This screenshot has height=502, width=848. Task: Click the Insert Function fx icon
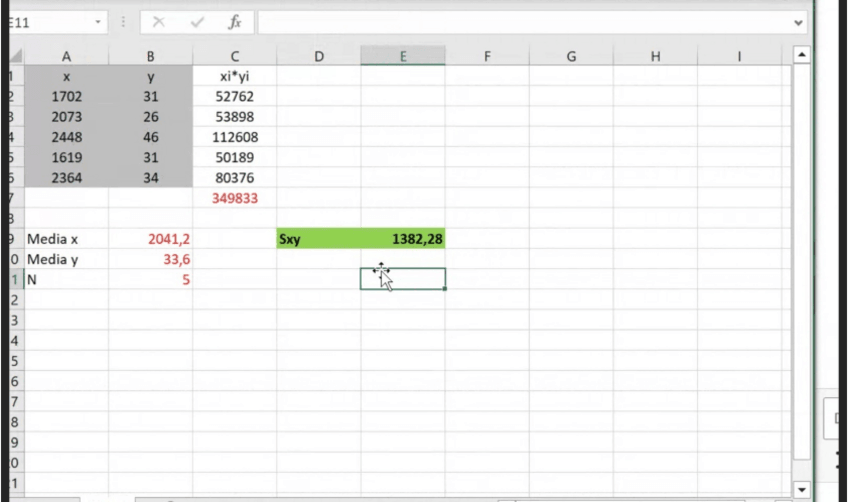click(234, 22)
